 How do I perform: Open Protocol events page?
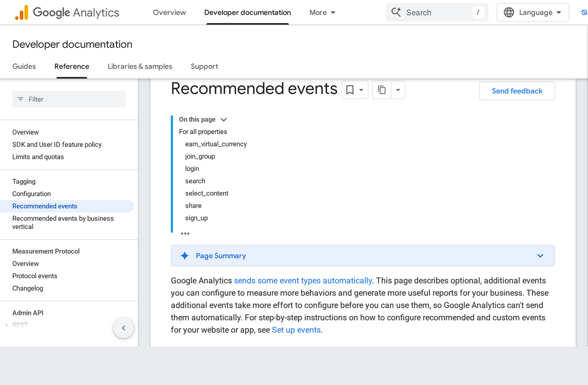click(35, 276)
